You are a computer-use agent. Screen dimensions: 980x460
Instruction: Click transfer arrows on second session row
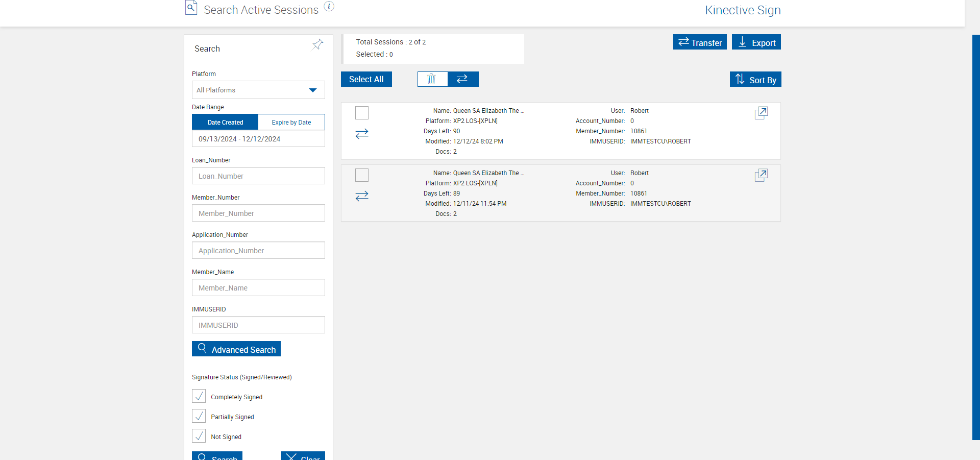(362, 196)
